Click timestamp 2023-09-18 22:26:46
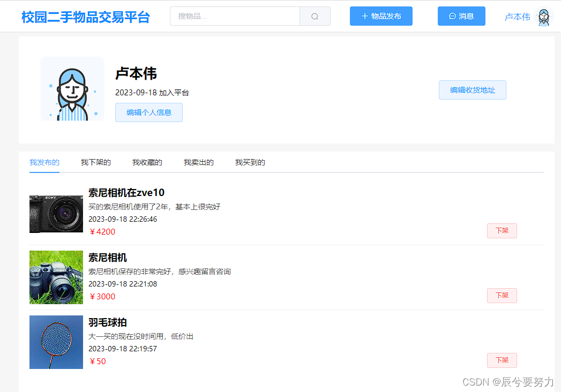Screen dimensions: 561x392 coord(123,219)
